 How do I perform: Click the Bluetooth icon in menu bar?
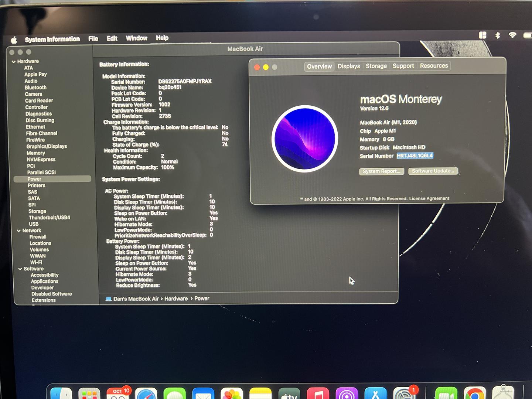point(498,35)
